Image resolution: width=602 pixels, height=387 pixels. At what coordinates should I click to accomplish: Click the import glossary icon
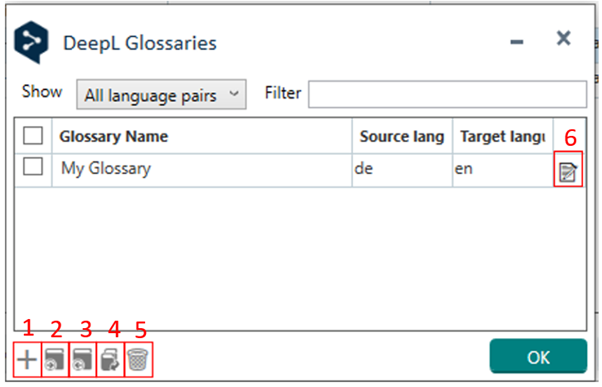tap(55, 360)
